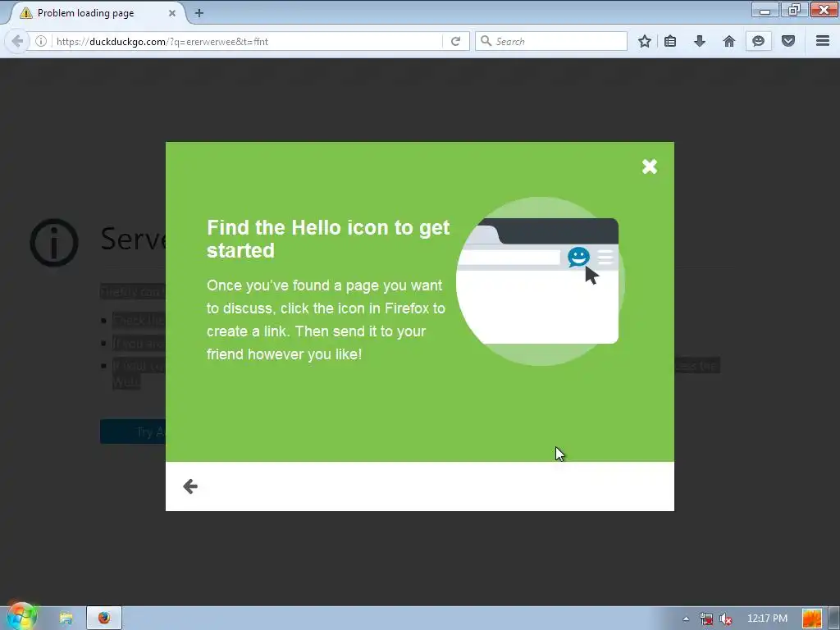The height and width of the screenshot is (630, 840).
Task: Restore down the Firefox window
Action: click(794, 10)
